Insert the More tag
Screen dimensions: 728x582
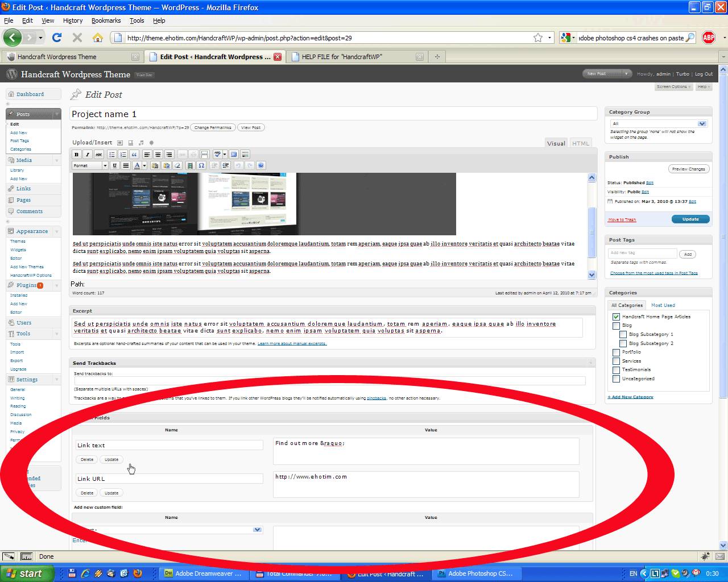205,155
